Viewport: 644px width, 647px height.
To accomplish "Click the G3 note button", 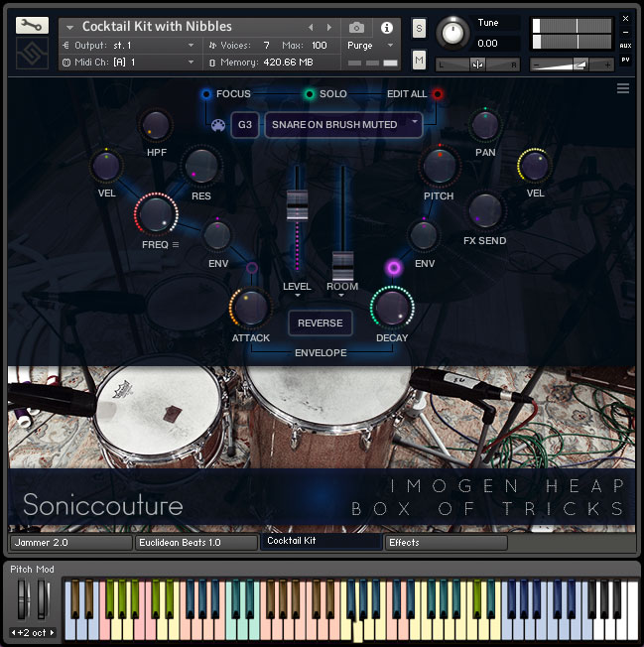I will coord(245,125).
